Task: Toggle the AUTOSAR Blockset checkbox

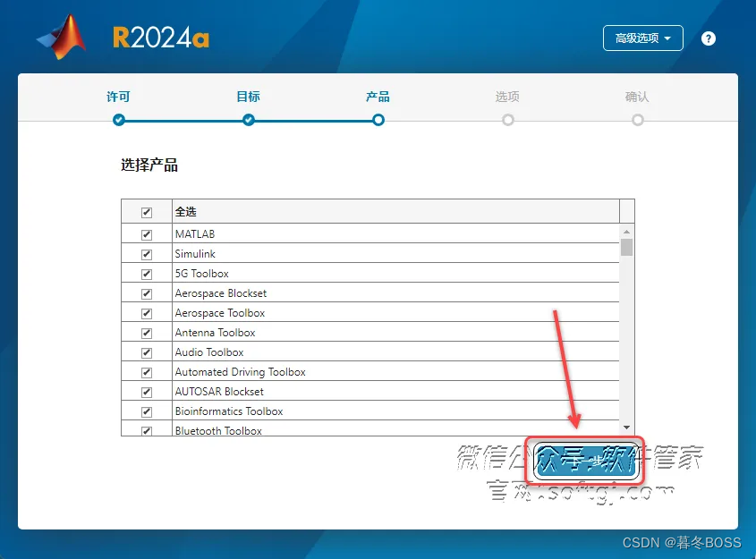Action: coord(147,393)
